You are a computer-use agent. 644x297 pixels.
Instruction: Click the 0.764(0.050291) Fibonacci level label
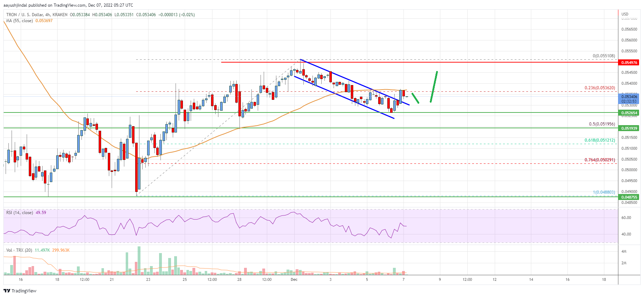(x=600, y=160)
